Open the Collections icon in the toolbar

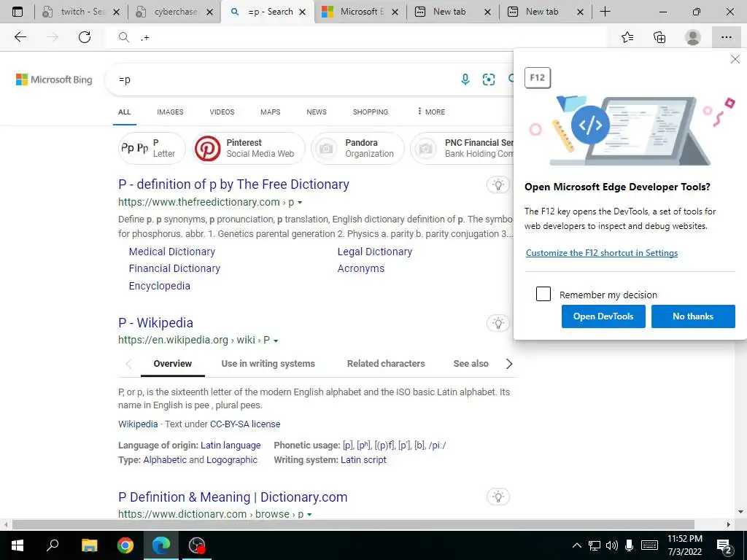coord(659,37)
